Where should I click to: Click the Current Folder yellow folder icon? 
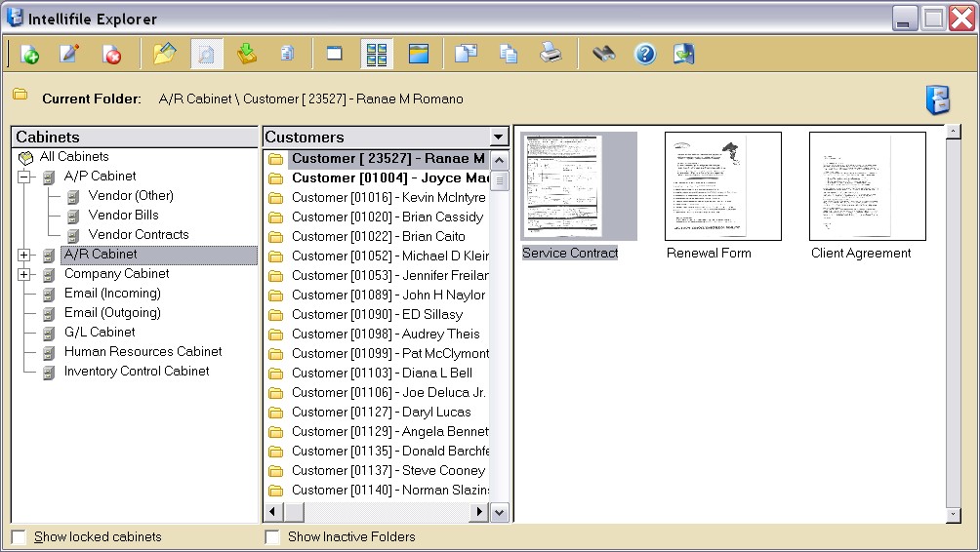click(x=20, y=95)
